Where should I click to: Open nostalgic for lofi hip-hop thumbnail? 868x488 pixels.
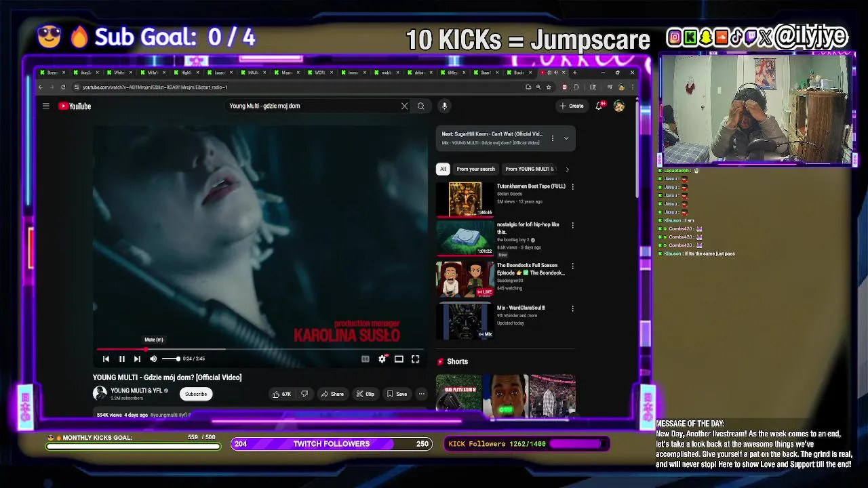[x=465, y=239]
